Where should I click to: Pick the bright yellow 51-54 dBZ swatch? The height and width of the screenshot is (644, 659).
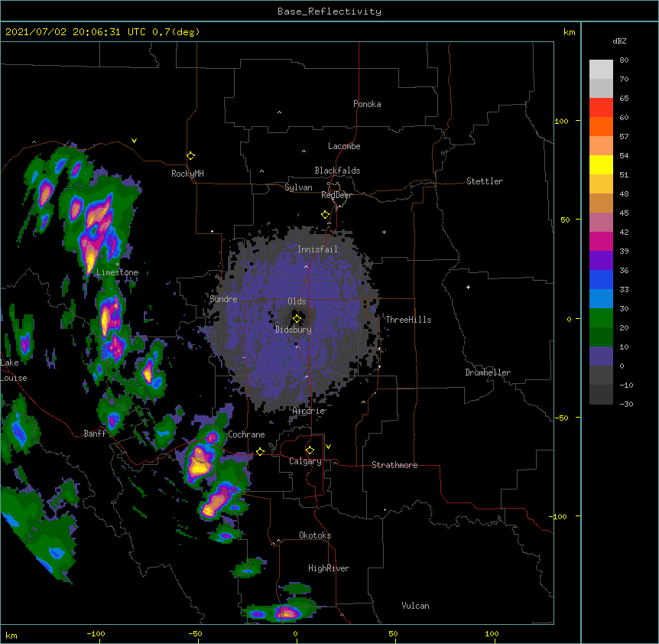pos(601,164)
